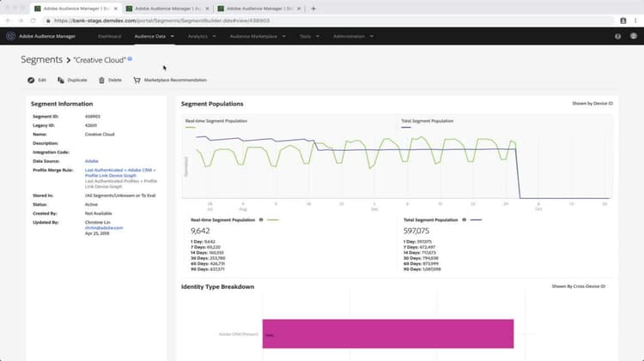Click "Shown By Cross-Device ID" label
644x361 pixels.
pyautogui.click(x=578, y=286)
